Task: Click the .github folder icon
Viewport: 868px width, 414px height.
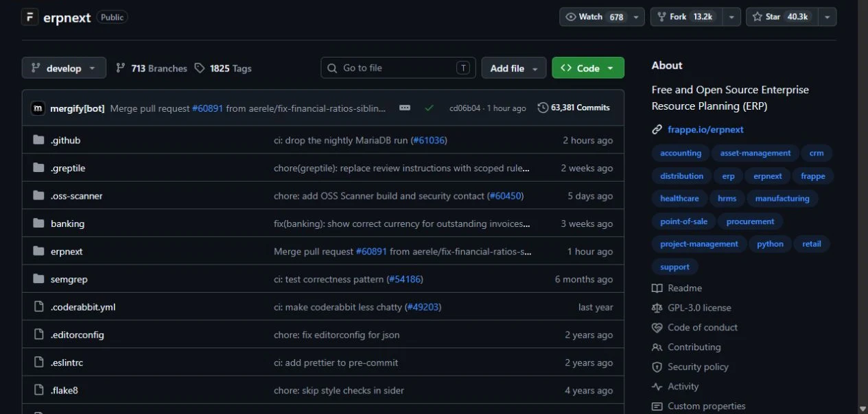Action: [x=38, y=140]
